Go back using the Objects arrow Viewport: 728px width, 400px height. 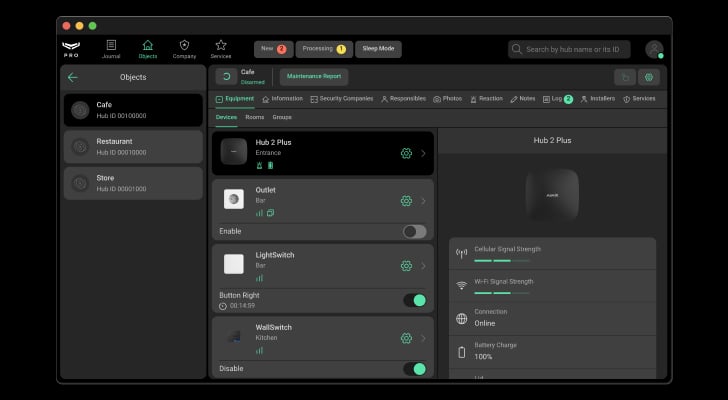[72, 77]
